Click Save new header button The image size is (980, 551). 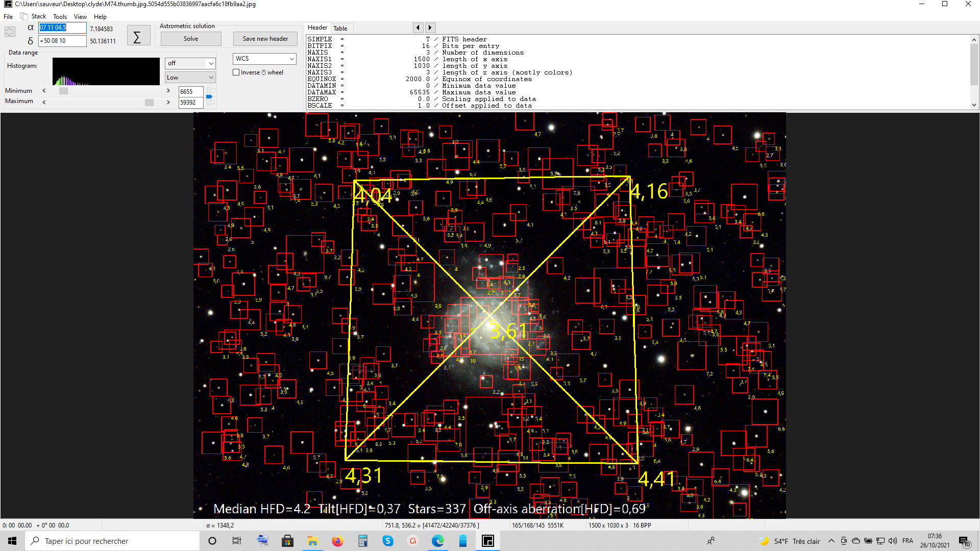click(x=265, y=39)
